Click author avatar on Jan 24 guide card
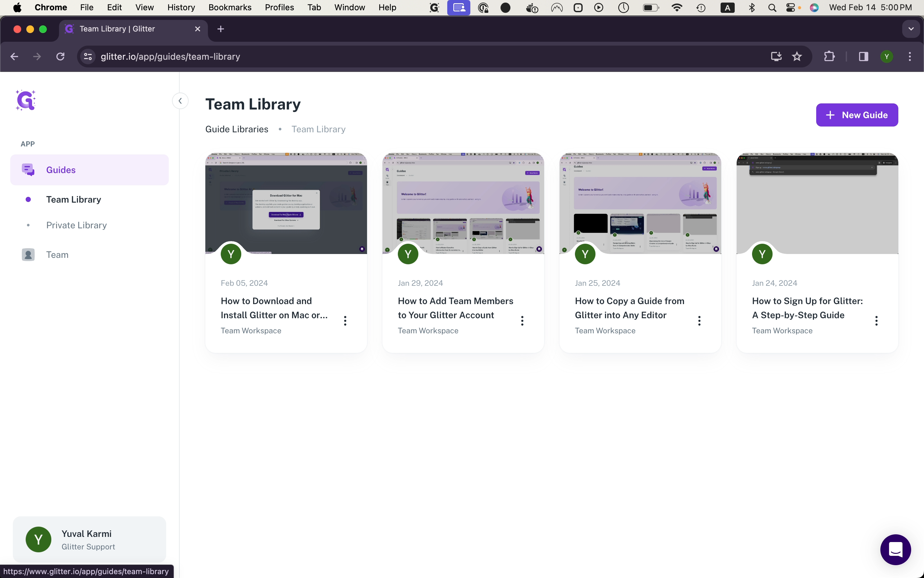The image size is (924, 578). (762, 254)
